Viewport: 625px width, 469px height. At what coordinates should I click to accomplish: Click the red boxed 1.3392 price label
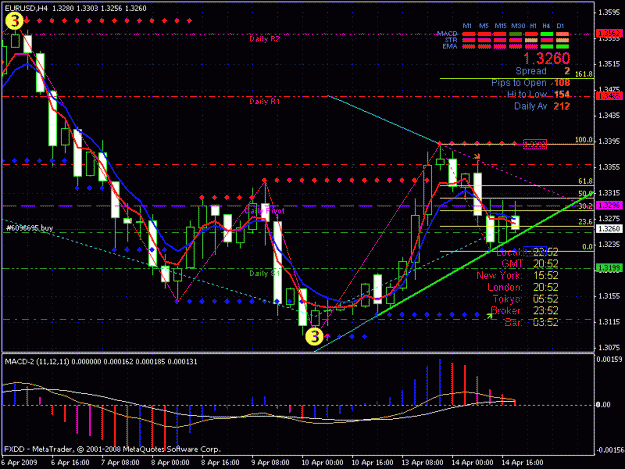[535, 145]
